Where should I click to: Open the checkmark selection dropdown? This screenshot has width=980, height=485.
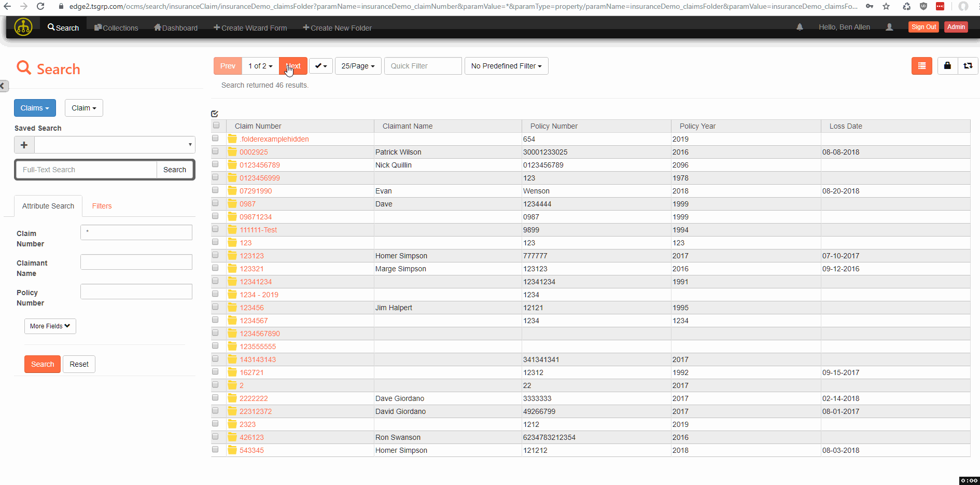321,66
